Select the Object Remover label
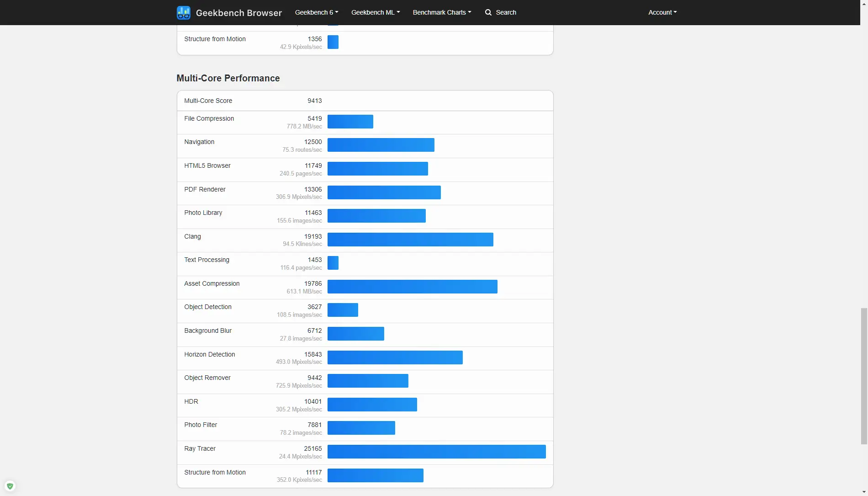Image resolution: width=868 pixels, height=496 pixels. coord(207,378)
